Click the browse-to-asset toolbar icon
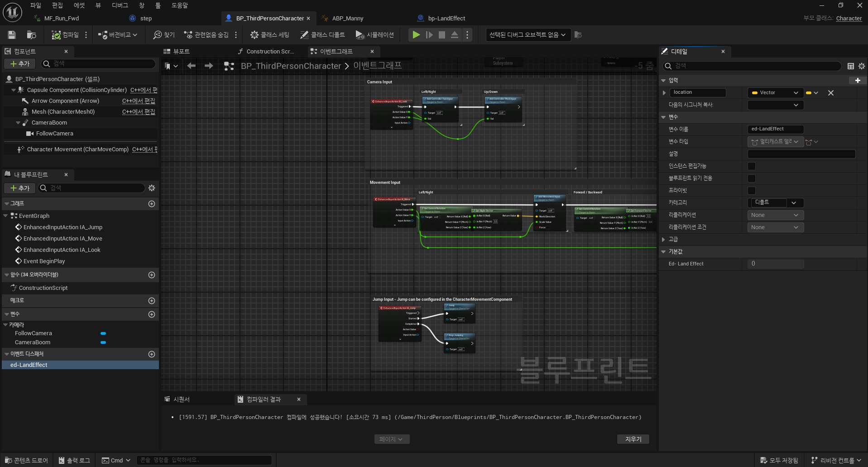The height and width of the screenshot is (467, 868). click(31, 35)
